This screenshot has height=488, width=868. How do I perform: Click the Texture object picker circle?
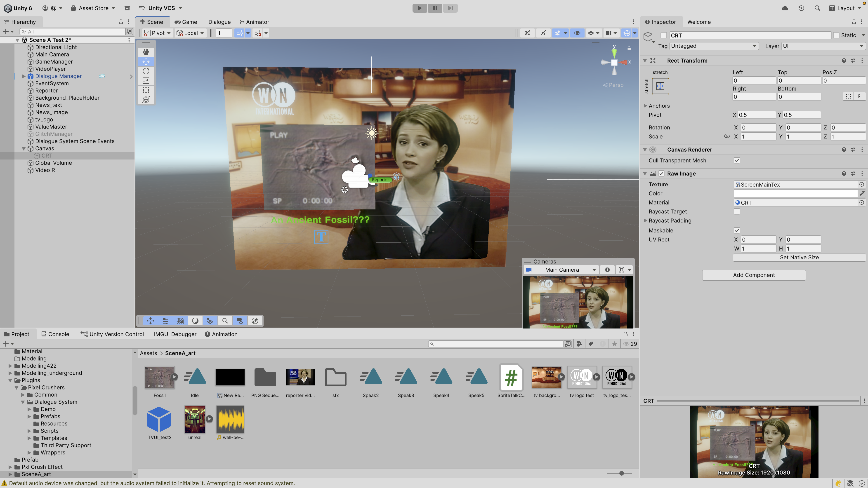pyautogui.click(x=862, y=184)
